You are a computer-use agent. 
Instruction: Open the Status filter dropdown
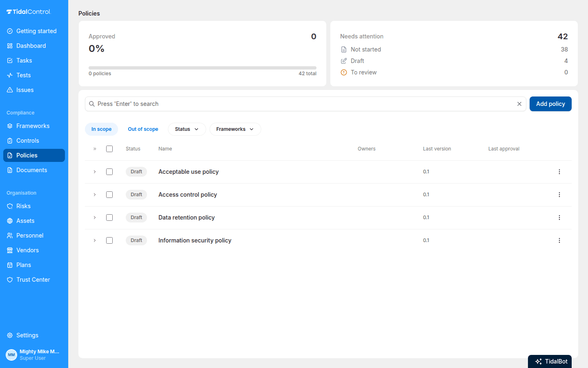187,129
